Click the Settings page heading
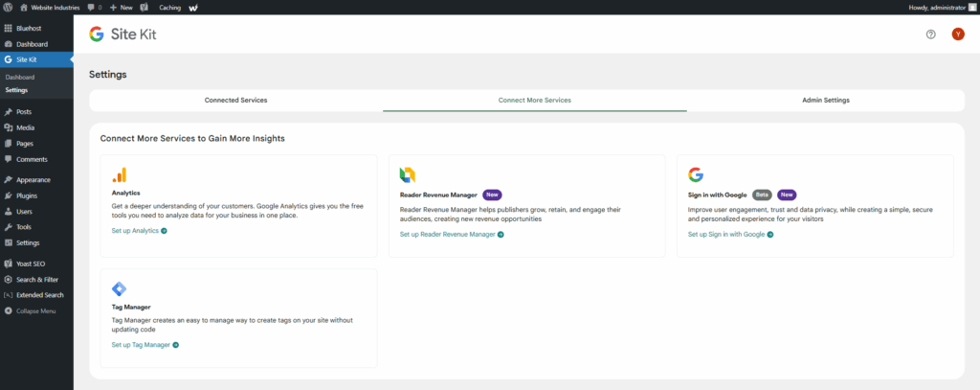Screen dimensions: 980x390 point(108,75)
